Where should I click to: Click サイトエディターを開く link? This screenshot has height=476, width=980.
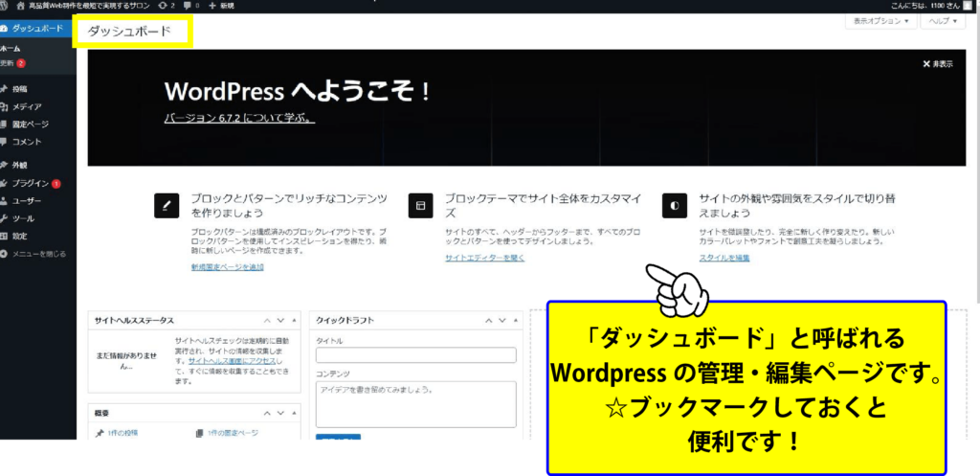coord(485,258)
